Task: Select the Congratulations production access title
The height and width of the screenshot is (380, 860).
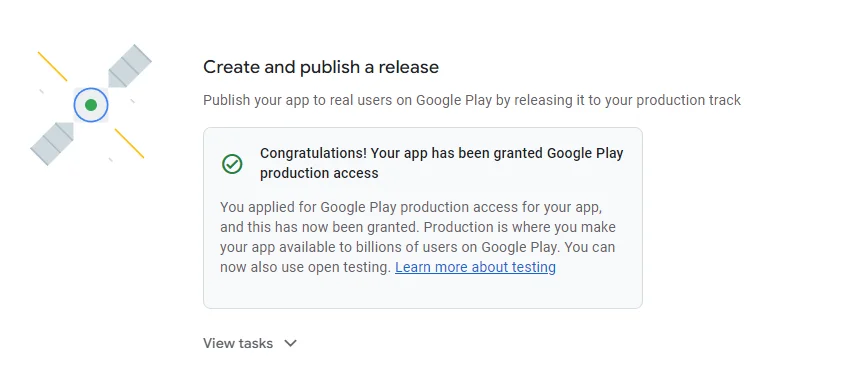Action: [x=442, y=163]
